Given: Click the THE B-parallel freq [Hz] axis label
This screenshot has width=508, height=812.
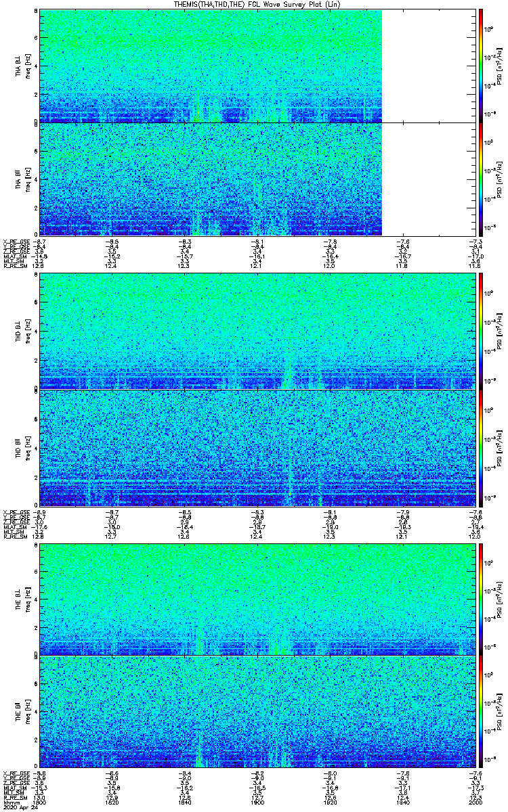Looking at the screenshot, I should coord(28,711).
